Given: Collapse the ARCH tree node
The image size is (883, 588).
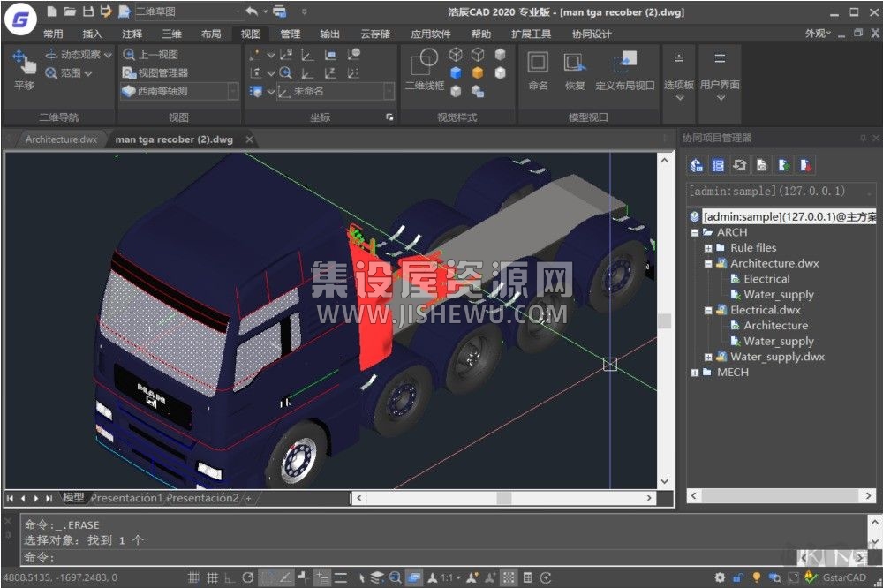Looking at the screenshot, I should [695, 232].
